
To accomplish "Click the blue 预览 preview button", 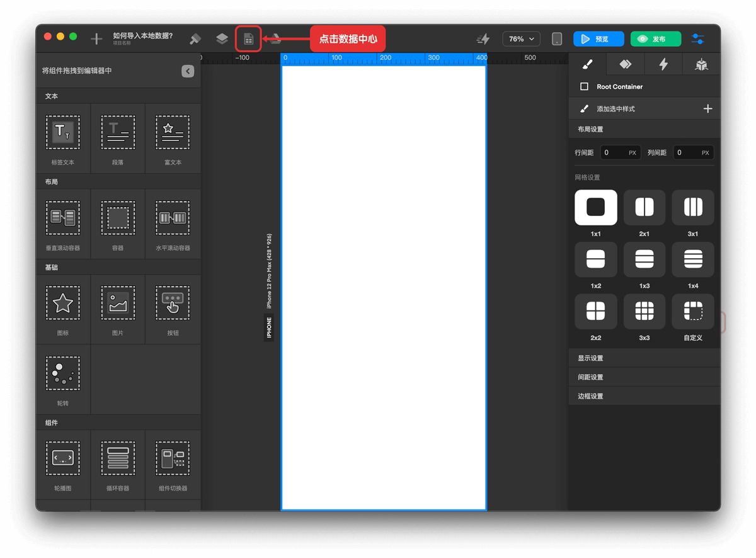I will [x=598, y=39].
